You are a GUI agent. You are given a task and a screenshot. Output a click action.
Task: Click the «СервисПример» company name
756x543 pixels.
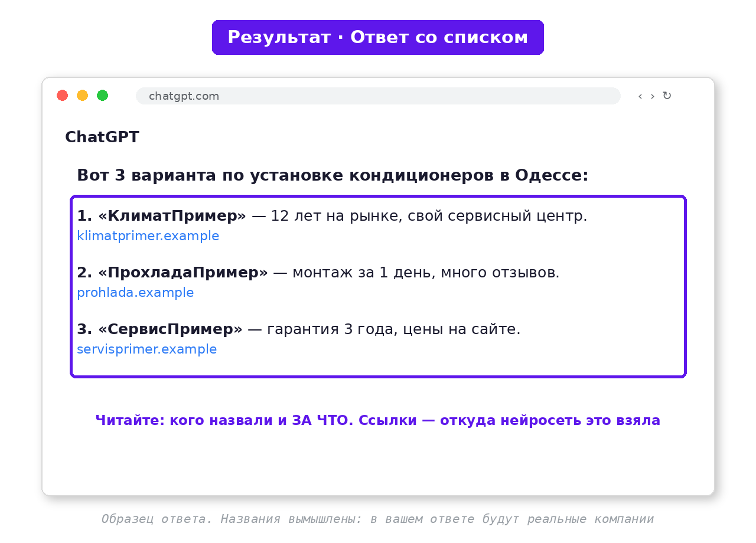170,329
